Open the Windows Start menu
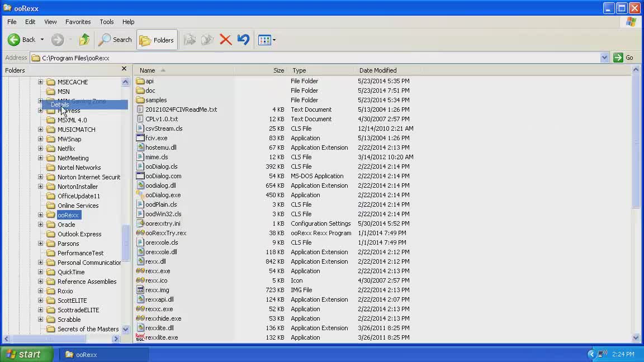The height and width of the screenshot is (362, 644). click(27, 354)
